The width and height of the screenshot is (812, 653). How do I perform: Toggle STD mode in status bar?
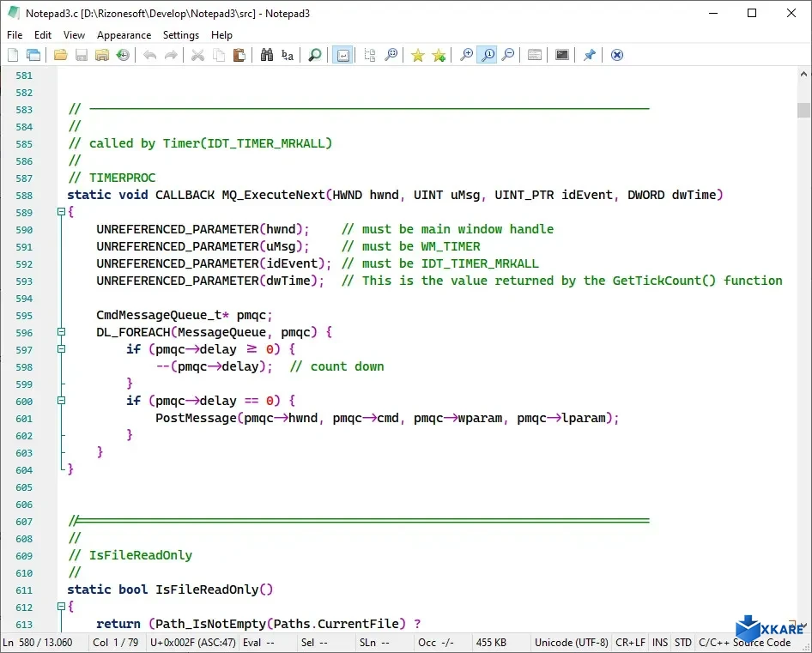click(x=682, y=643)
